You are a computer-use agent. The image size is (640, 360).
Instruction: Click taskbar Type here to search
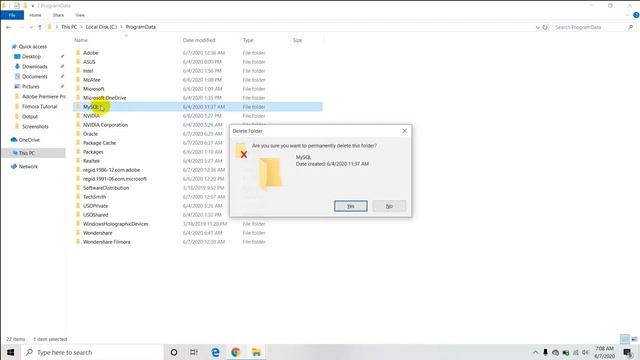tap(92, 352)
